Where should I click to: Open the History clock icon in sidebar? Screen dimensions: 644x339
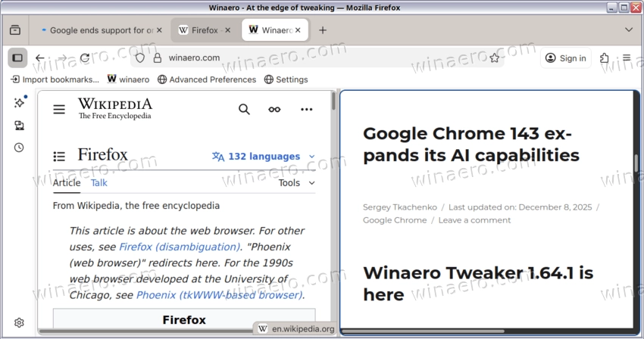pos(19,148)
